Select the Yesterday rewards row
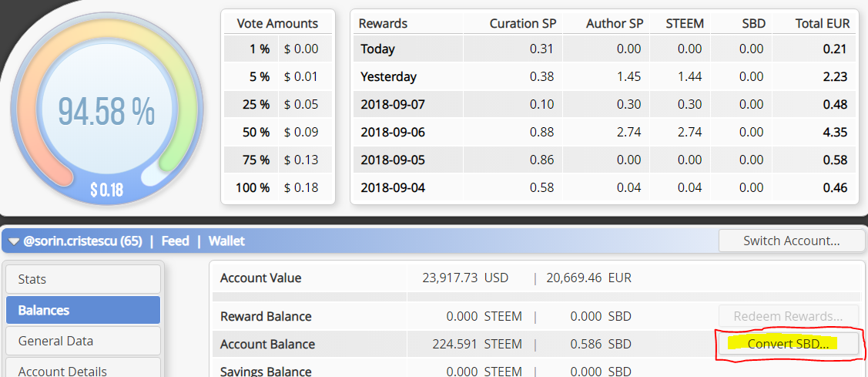 pyautogui.click(x=604, y=76)
